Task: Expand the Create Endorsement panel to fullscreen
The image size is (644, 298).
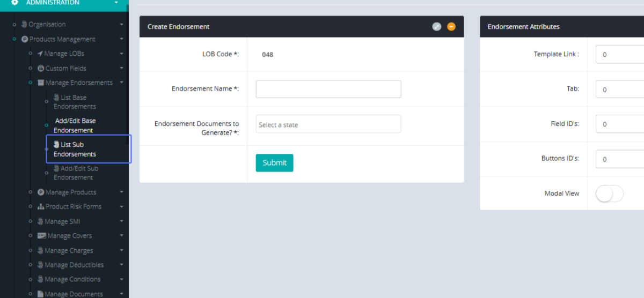Action: pyautogui.click(x=437, y=27)
